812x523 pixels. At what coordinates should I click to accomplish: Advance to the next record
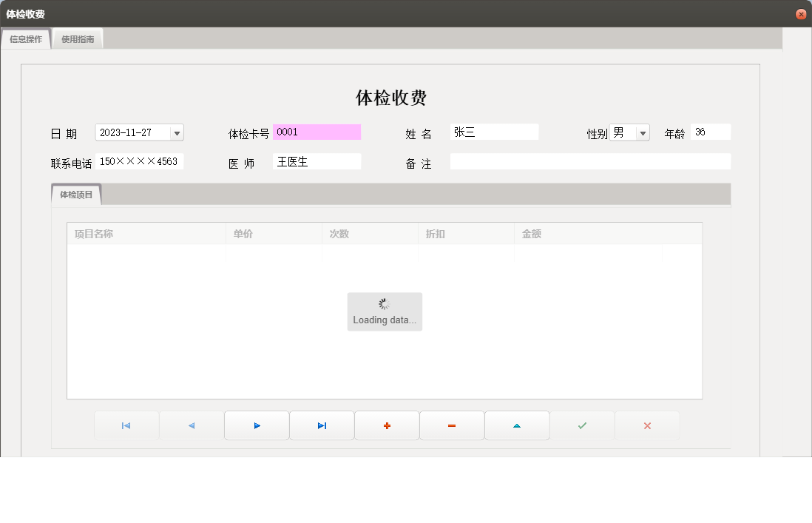pyautogui.click(x=256, y=425)
